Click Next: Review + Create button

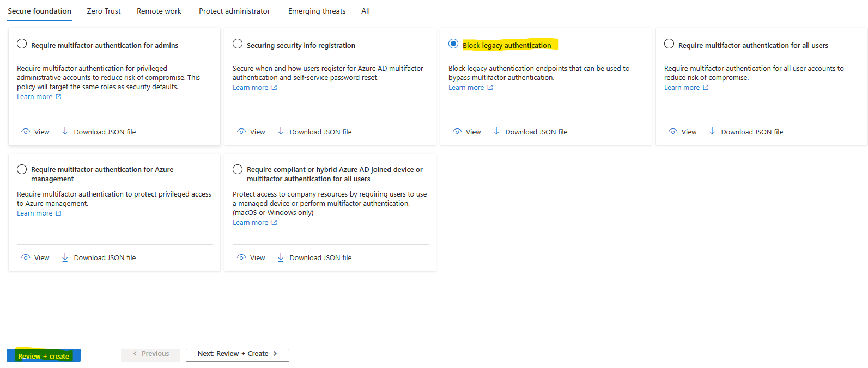point(237,354)
